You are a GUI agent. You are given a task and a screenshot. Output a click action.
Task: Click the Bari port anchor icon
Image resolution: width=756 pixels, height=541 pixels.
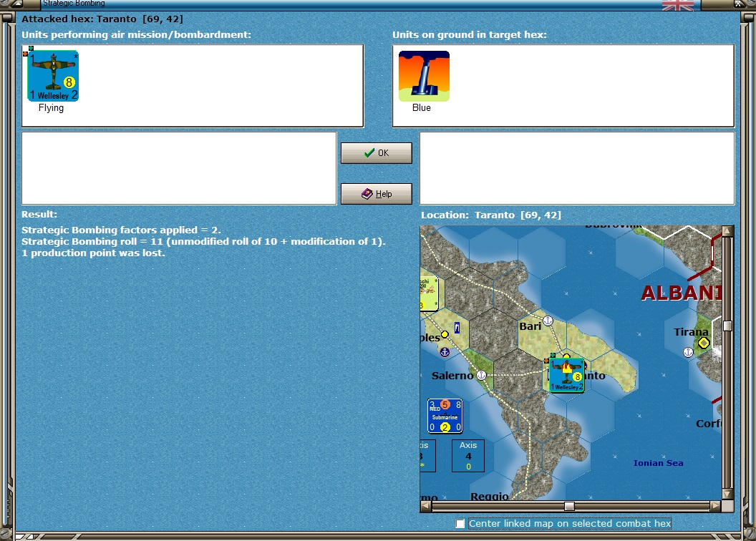(x=548, y=321)
